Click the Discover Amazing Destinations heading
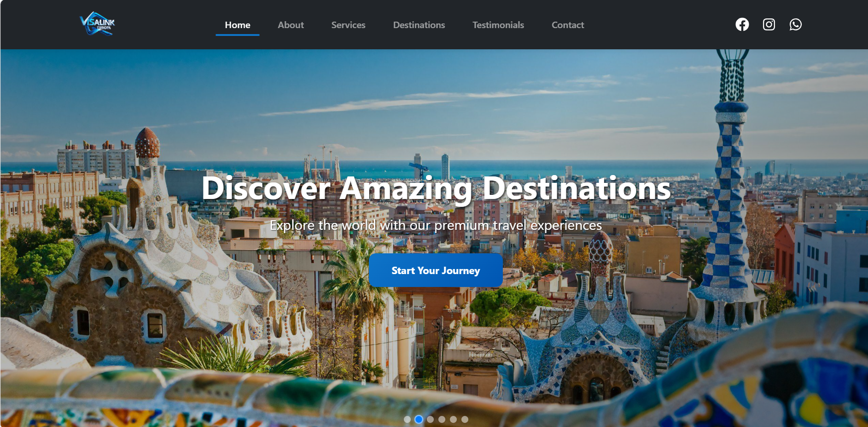The height and width of the screenshot is (427, 868). (437, 189)
